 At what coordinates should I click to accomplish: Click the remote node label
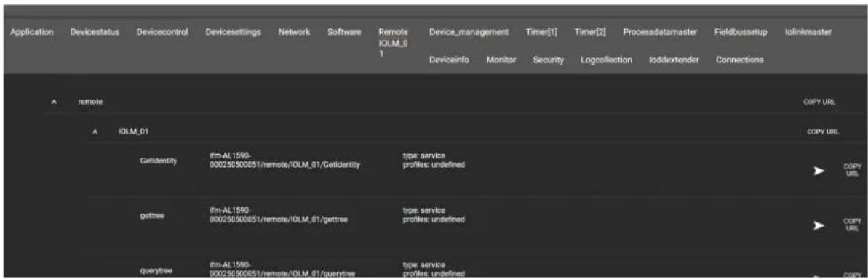click(x=91, y=102)
